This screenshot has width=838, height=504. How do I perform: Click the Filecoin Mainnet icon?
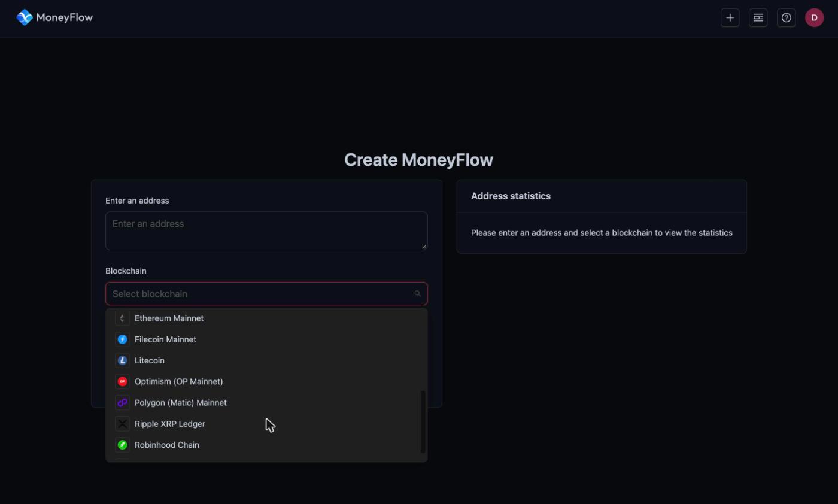click(x=122, y=339)
